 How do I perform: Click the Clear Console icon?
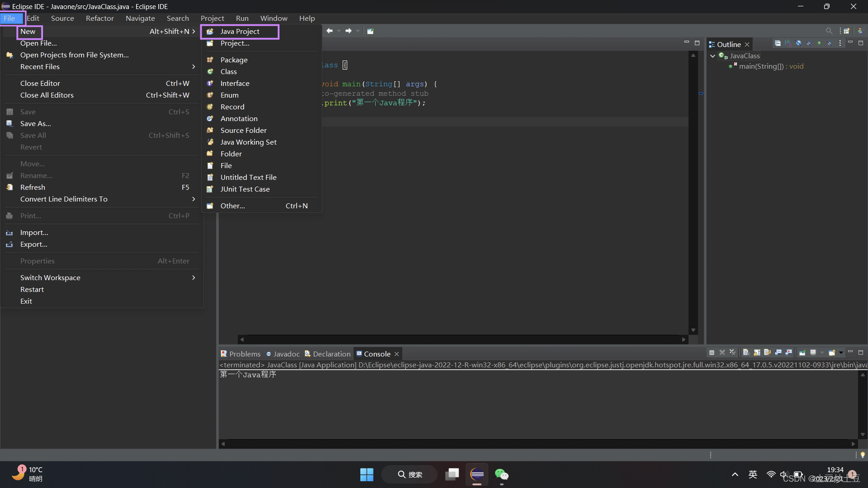[746, 352]
